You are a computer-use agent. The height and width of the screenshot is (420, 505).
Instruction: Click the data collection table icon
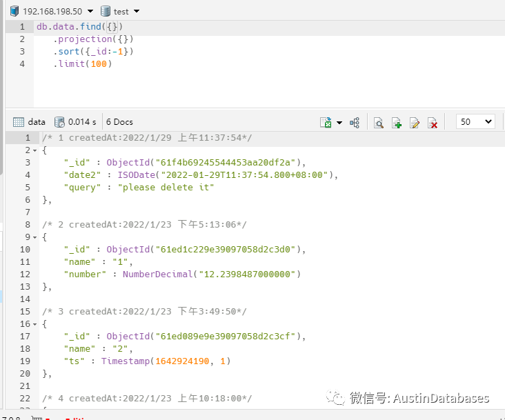point(19,122)
